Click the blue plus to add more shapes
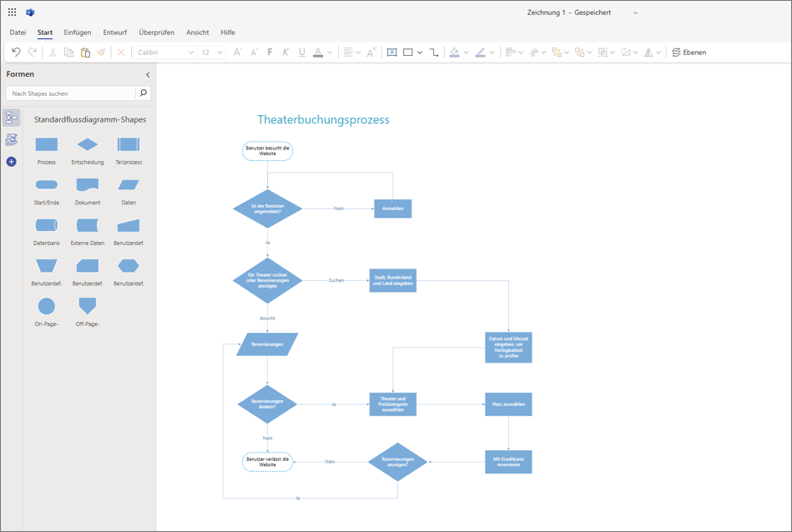Image resolution: width=792 pixels, height=532 pixels. (x=11, y=162)
